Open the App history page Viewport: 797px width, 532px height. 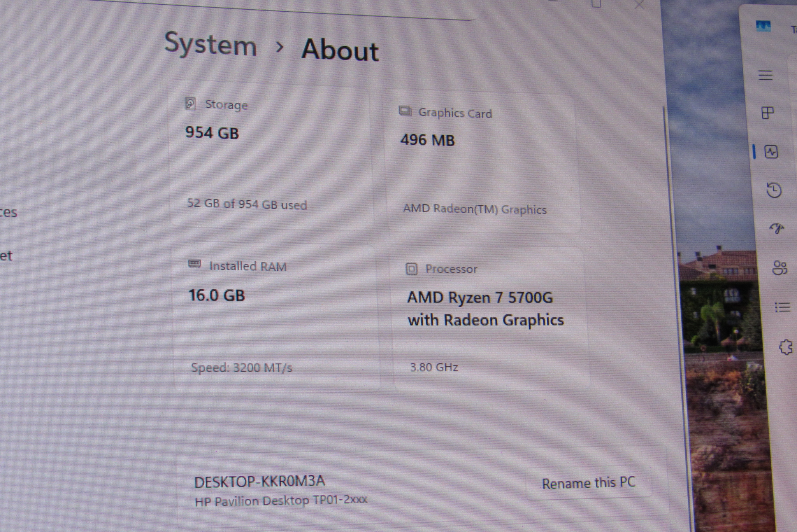[774, 190]
